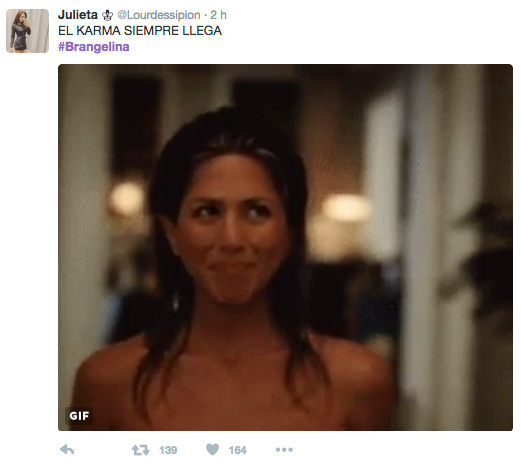The width and height of the screenshot is (521, 464).
Task: Click the display name Julieta
Action: click(78, 15)
